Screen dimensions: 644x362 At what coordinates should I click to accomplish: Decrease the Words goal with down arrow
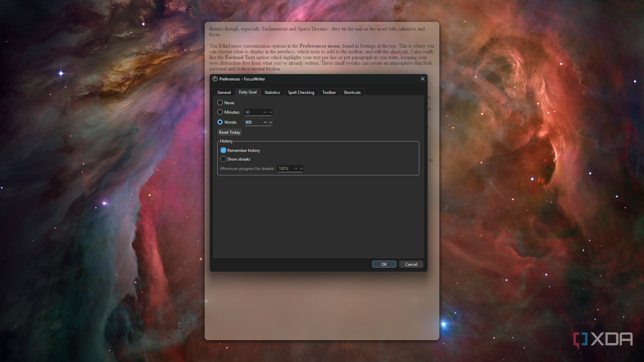[271, 122]
